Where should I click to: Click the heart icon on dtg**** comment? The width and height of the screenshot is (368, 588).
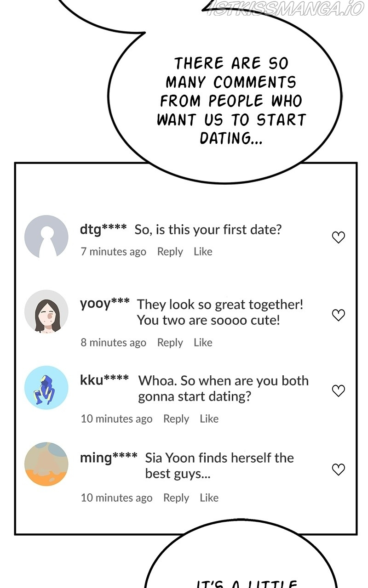tap(339, 237)
